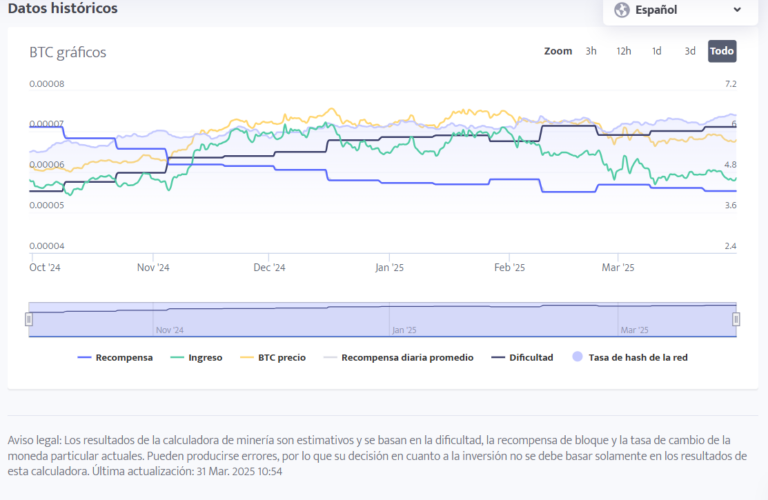Click the BTC gráficos chart title
Screen dimensions: 768x500
[67, 52]
